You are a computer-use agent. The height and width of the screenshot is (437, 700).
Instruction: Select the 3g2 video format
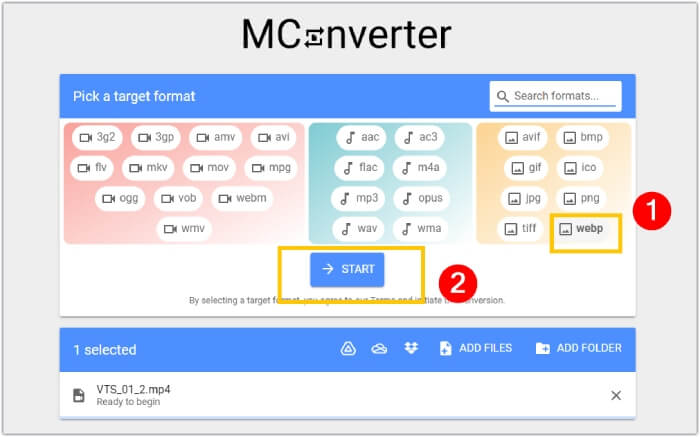coord(97,137)
